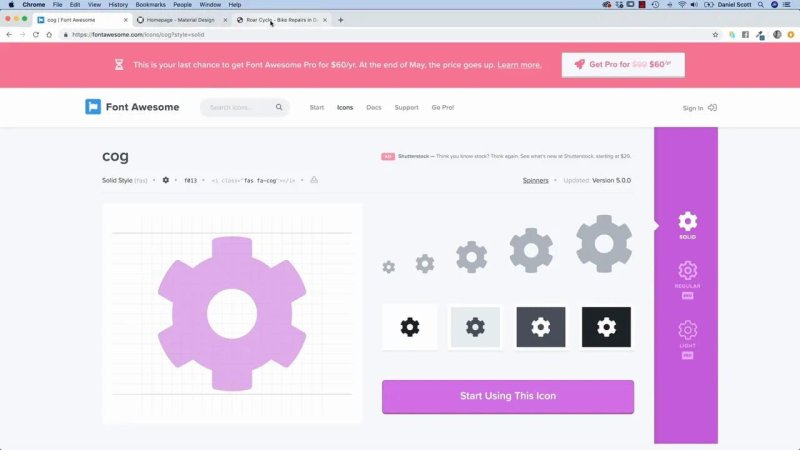
Task: Click the second smallest gray cog sample
Action: point(425,264)
